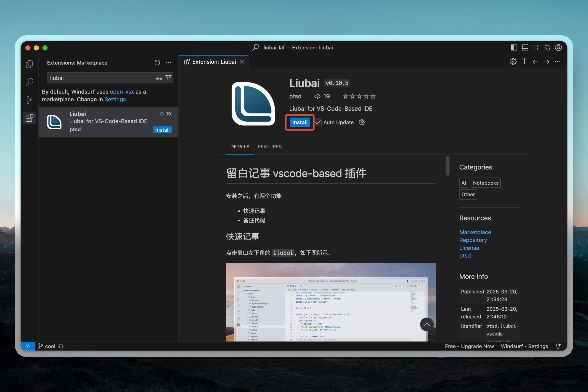Open the gear icon next to Auto Update

pyautogui.click(x=362, y=122)
